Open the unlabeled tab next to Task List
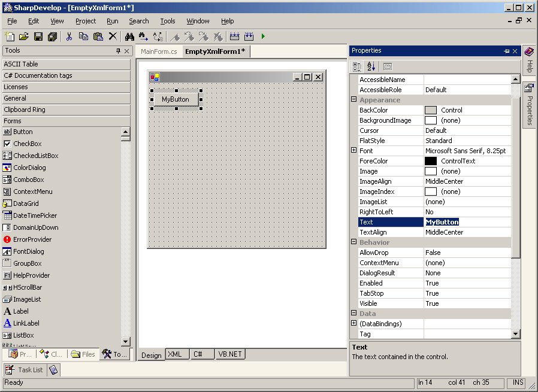The image size is (538, 392). click(53, 370)
